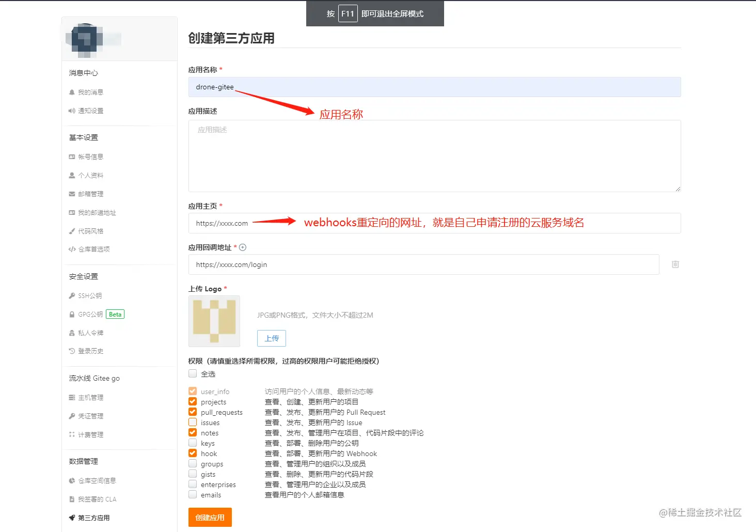This screenshot has height=532, width=756.
Task: Click the history clock icon beside 登录历史
Action: pos(72,351)
